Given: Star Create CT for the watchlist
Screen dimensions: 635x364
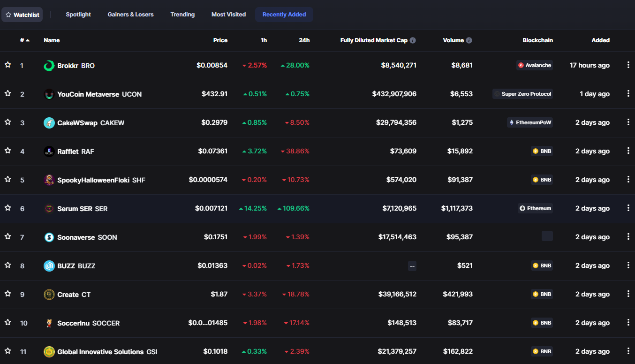Looking at the screenshot, I should coord(8,294).
